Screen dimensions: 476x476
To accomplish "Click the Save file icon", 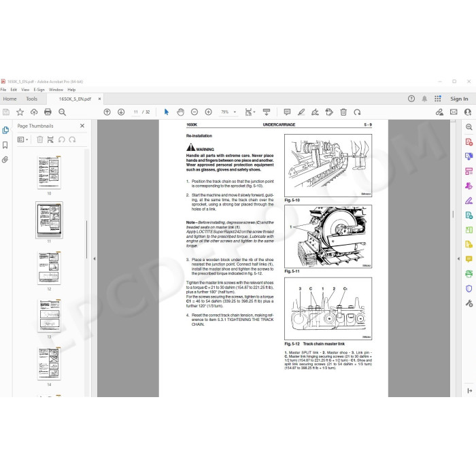I will click(x=5, y=112).
